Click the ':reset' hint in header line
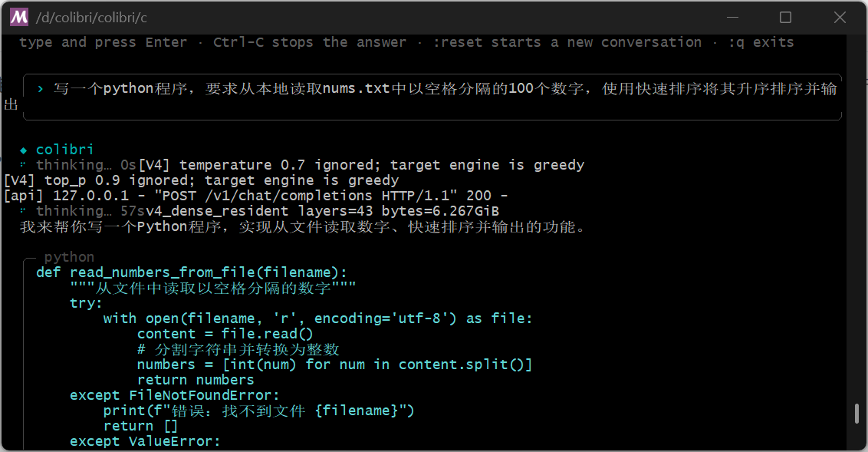Viewport: 868px width, 452px height. 457,42
